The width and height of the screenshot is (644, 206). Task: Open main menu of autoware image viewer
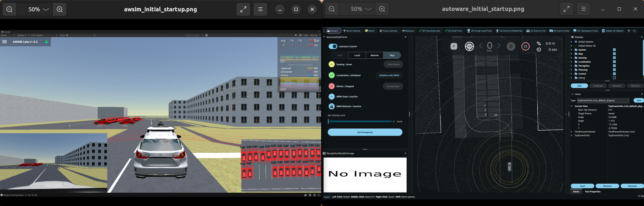pyautogui.click(x=584, y=9)
